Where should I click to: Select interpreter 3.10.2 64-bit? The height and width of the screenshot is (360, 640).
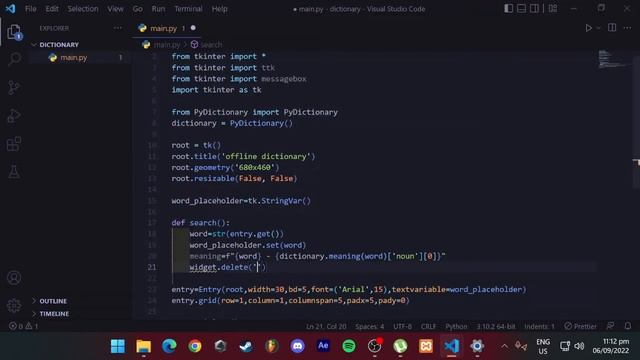tap(496, 326)
